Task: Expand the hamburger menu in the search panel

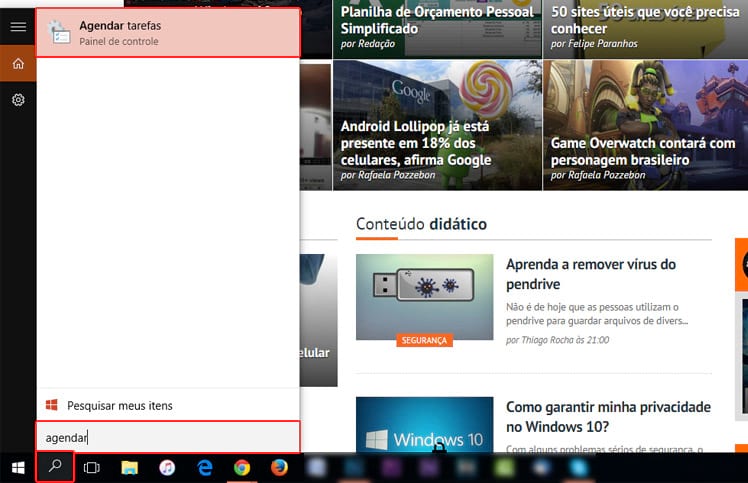Action: point(18,27)
